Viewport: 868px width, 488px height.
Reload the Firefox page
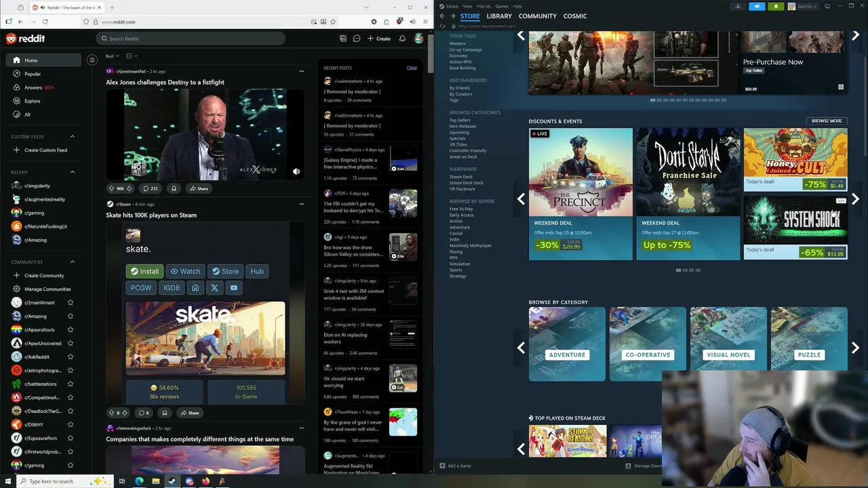45,22
